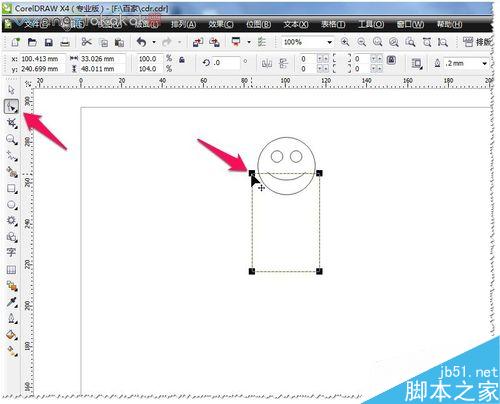Viewport: 500px width, 404px height.
Task: Select the Interactive Fill tool
Action: pos(12,351)
